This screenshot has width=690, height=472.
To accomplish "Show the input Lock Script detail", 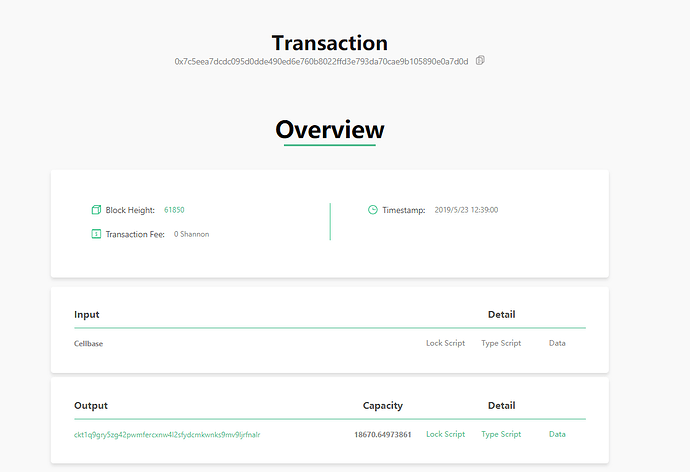I will coord(445,343).
